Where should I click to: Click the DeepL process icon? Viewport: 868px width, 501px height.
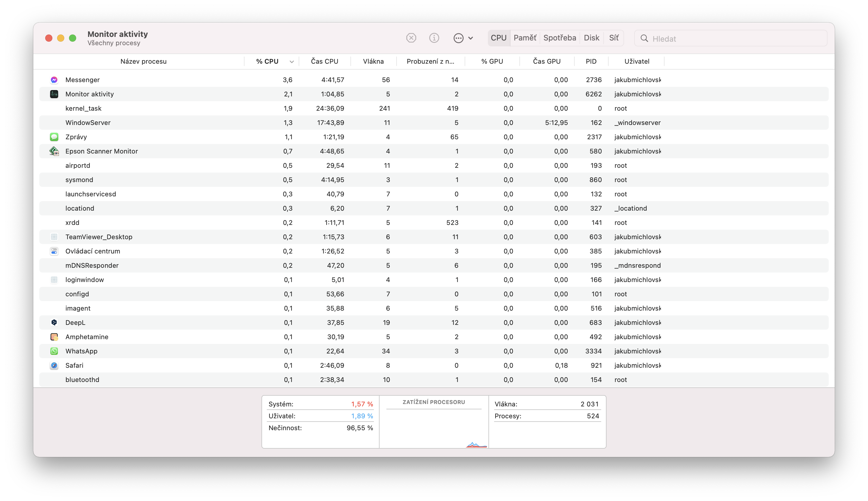[x=54, y=322]
